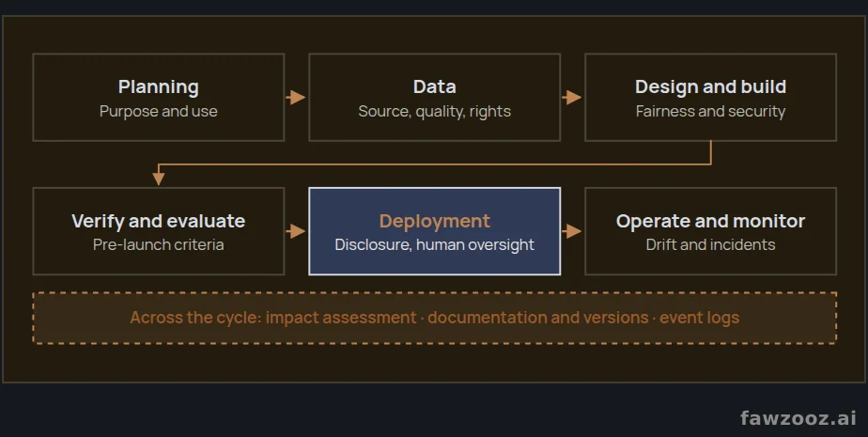Select the "Planning" stage title

point(159,87)
